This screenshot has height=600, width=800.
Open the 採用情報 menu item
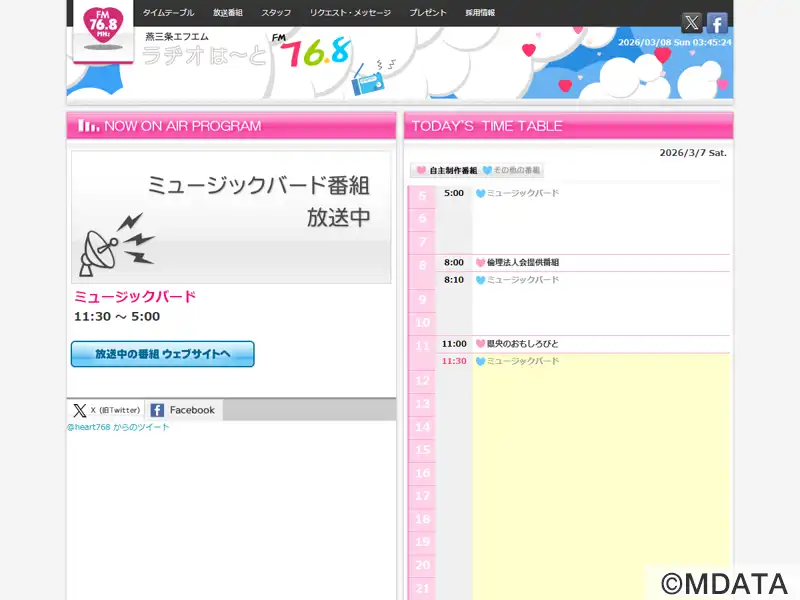(x=480, y=13)
